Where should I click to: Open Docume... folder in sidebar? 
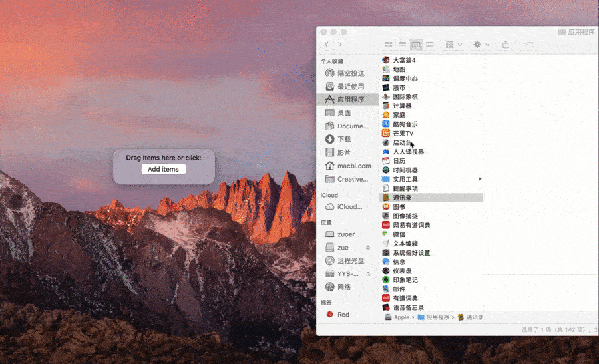pos(347,126)
